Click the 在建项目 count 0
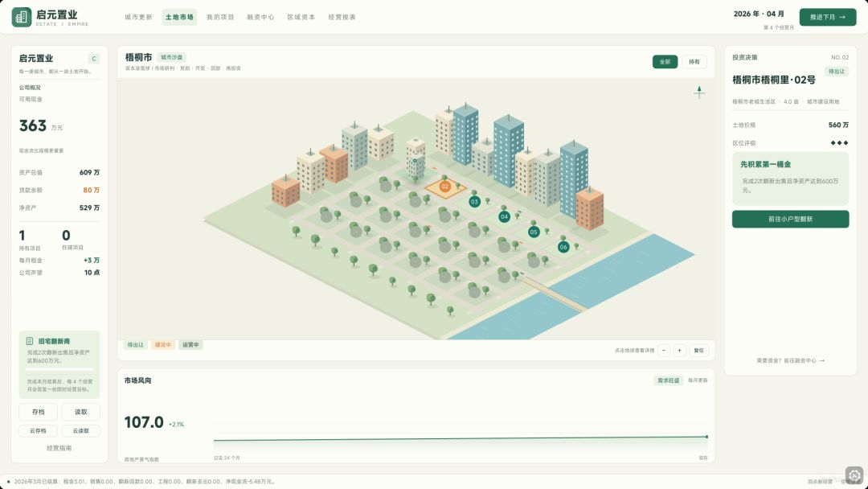This screenshot has width=868, height=489. [66, 236]
